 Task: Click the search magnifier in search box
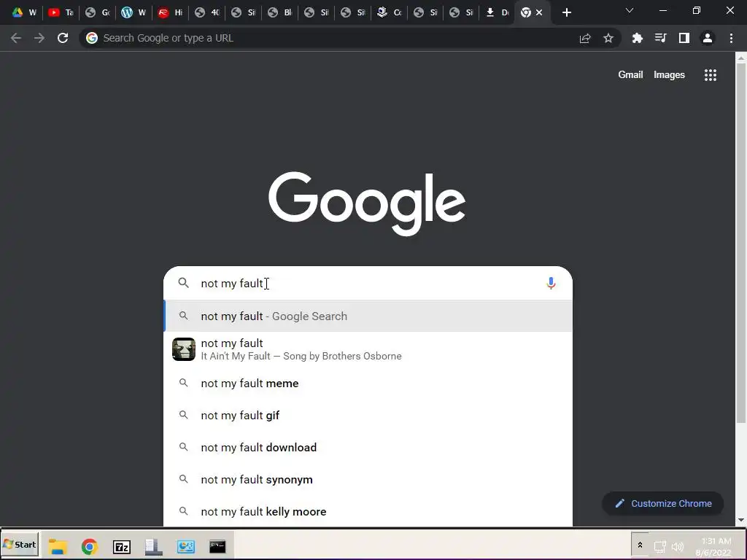183,283
